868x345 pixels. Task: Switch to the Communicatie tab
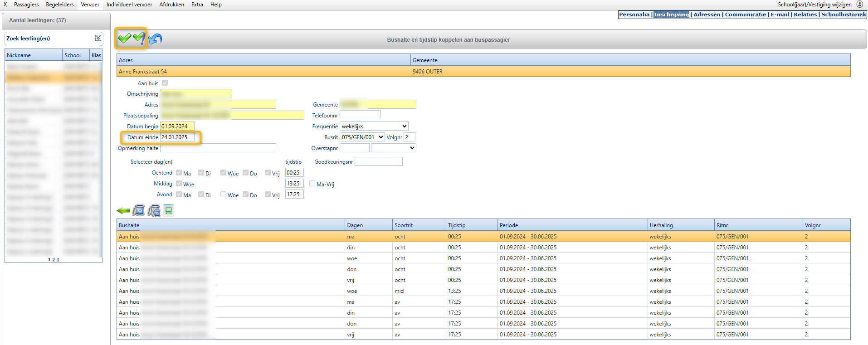(x=746, y=15)
